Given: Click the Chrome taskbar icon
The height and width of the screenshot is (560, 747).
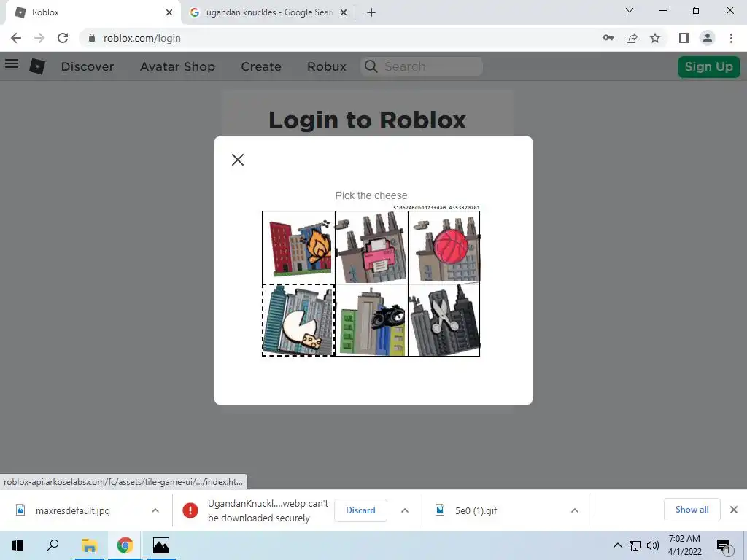Looking at the screenshot, I should [125, 545].
